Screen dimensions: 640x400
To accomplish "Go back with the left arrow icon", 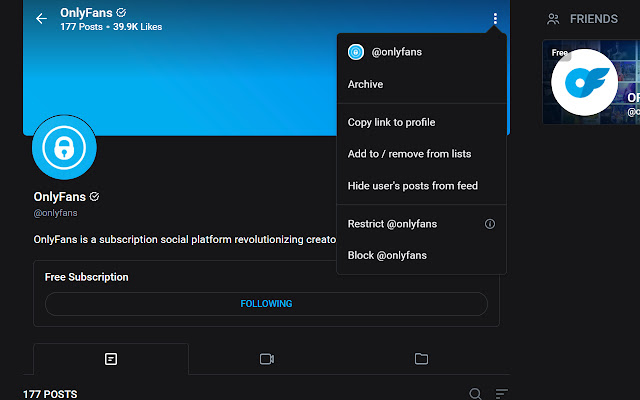I will pos(41,18).
